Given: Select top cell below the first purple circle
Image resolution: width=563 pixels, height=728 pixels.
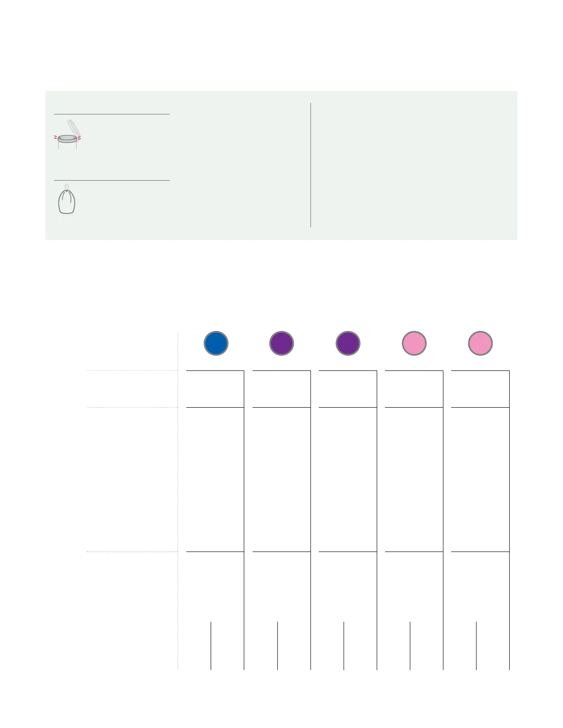Looking at the screenshot, I should click(x=281, y=389).
